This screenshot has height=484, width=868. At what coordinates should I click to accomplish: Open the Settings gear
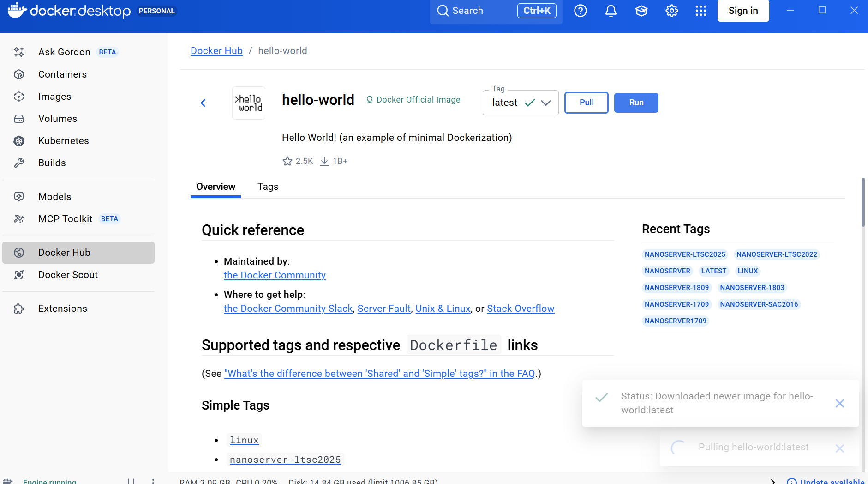(x=671, y=11)
